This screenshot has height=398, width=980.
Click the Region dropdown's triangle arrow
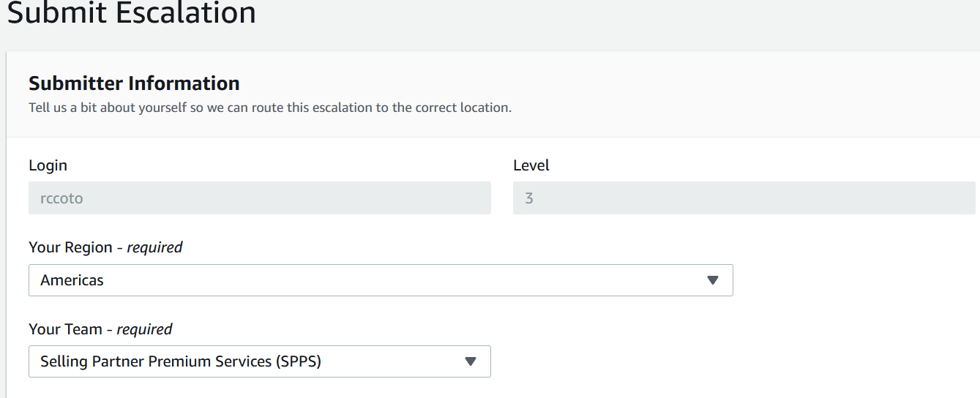713,280
